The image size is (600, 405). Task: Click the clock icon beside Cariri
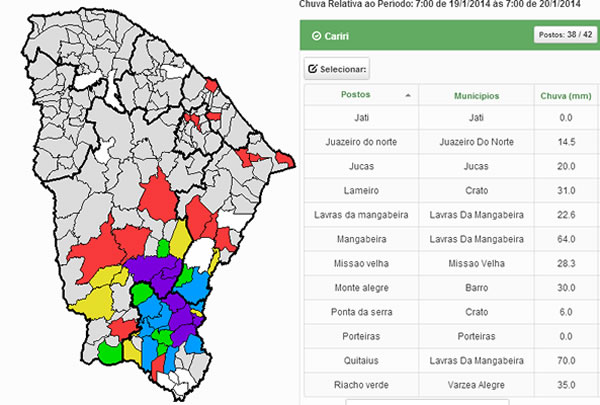[316, 37]
